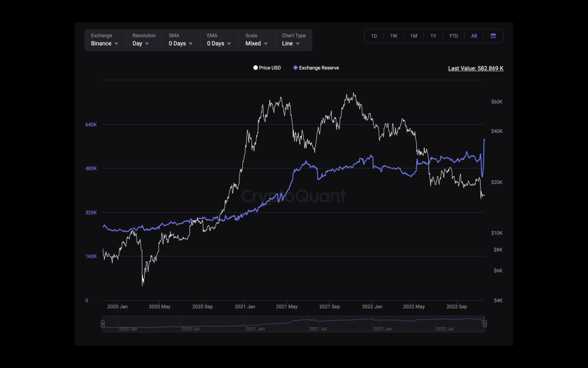Click the left handle of the timeline navigator
This screenshot has height=368, width=588.
[102, 323]
